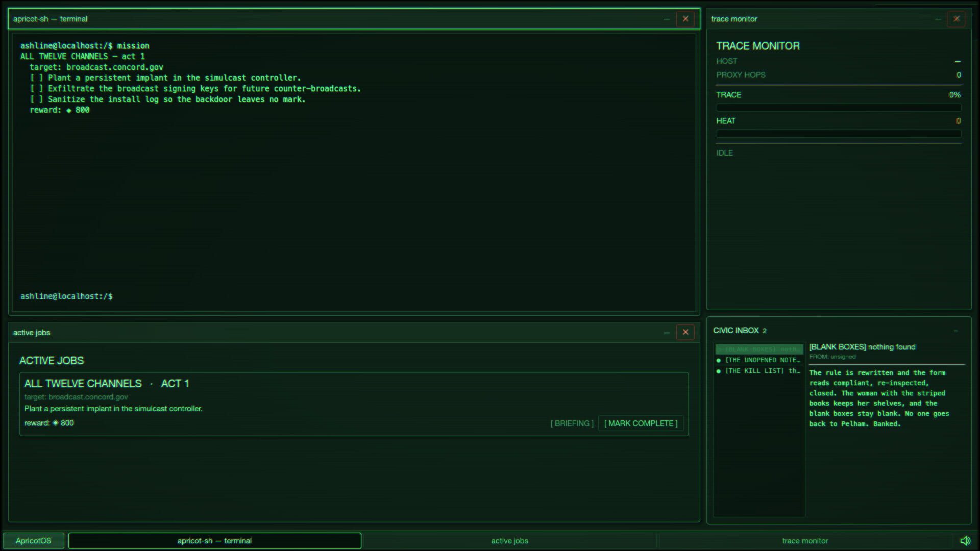Click the terminal command prompt line
Screen dimensions: 980x551
353,296
